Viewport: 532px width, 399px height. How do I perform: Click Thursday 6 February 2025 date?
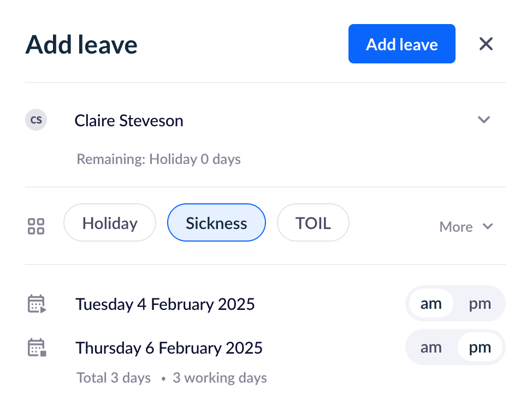[169, 348]
